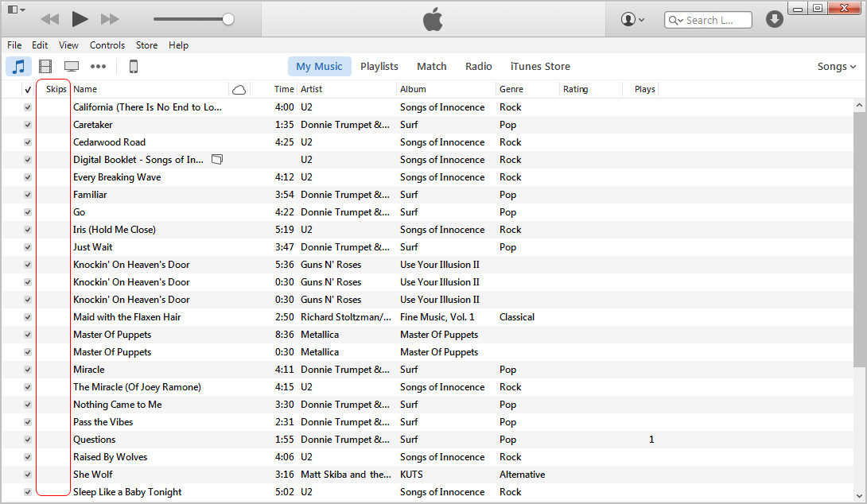Viewport: 867px width, 504px height.
Task: Click the 'Alternative' genre cell
Action: click(x=522, y=475)
